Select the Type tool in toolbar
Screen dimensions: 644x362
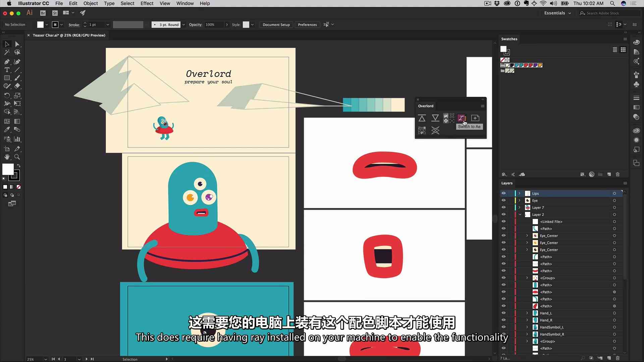coord(7,70)
